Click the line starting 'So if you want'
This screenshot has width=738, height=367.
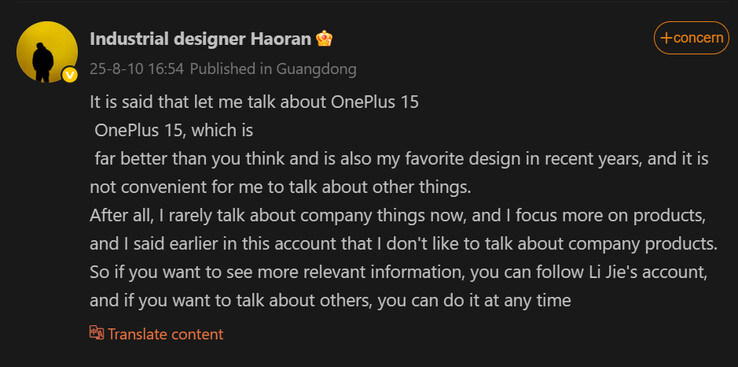(399, 272)
